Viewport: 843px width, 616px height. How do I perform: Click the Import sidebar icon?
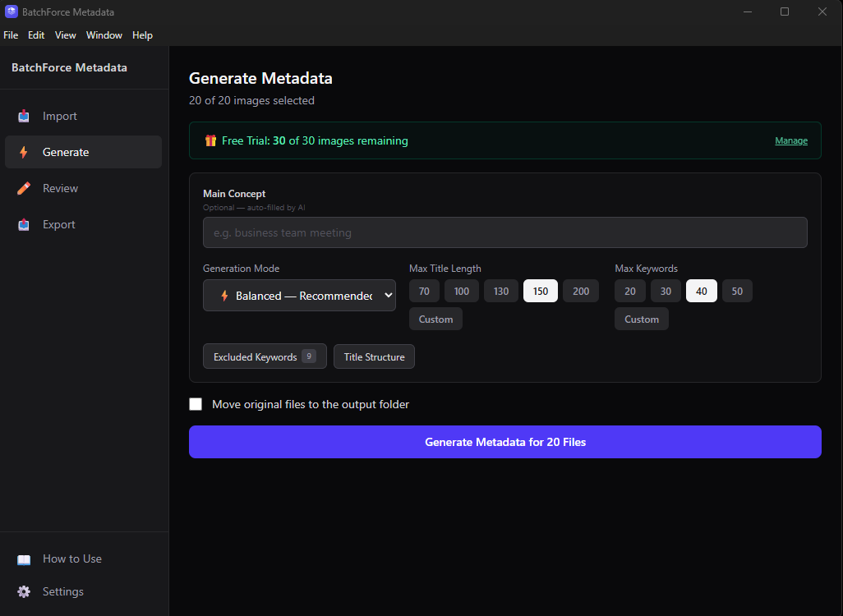[24, 116]
